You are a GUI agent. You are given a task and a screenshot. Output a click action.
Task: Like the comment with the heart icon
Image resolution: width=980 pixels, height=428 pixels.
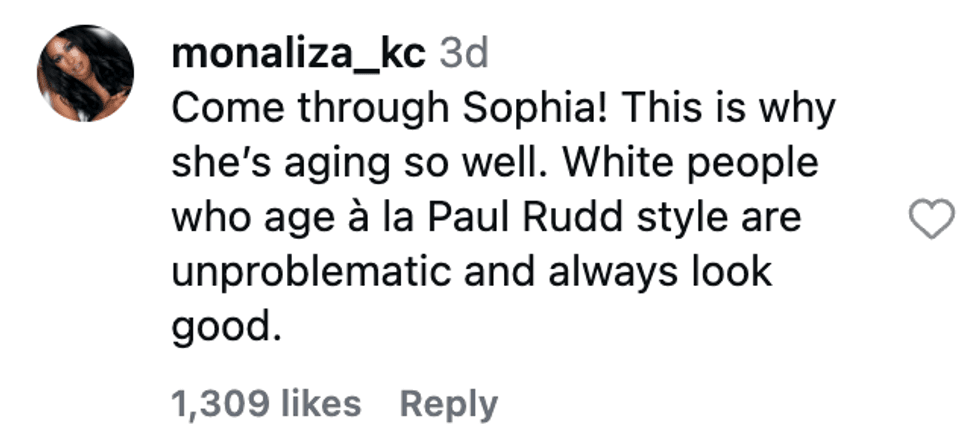click(x=934, y=219)
